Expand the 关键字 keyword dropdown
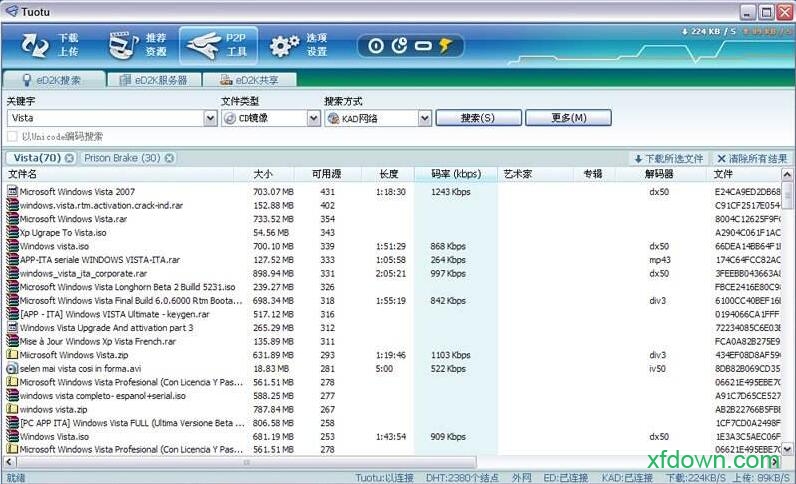This screenshot has height=484, width=796. [x=210, y=118]
